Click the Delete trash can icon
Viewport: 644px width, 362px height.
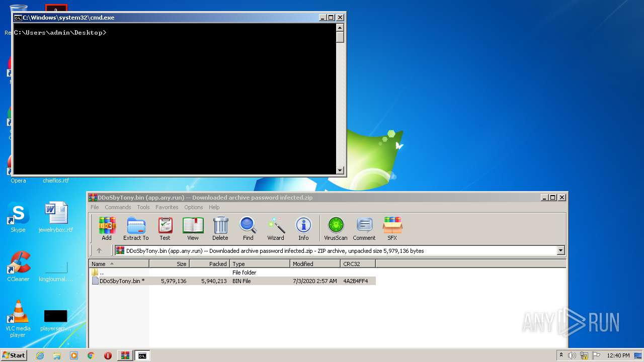pyautogui.click(x=220, y=229)
